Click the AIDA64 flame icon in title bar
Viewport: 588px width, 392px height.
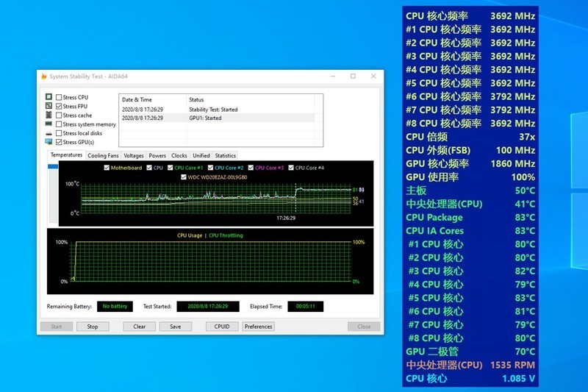pos(44,76)
